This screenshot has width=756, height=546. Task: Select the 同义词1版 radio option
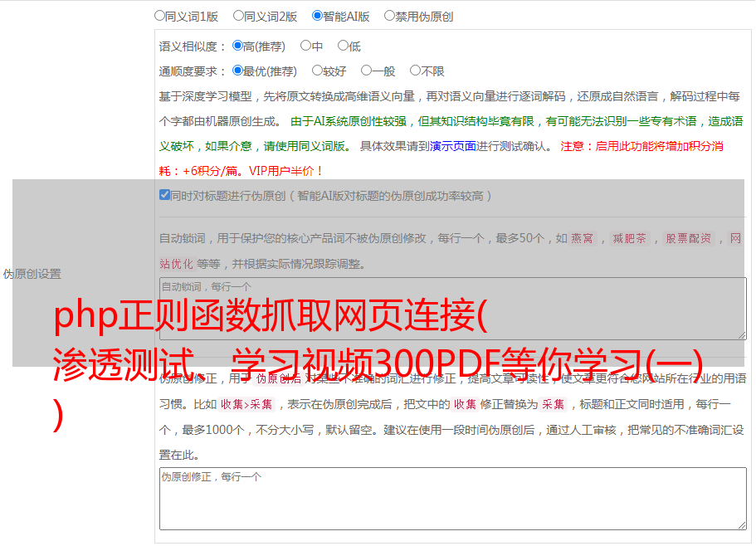(159, 16)
